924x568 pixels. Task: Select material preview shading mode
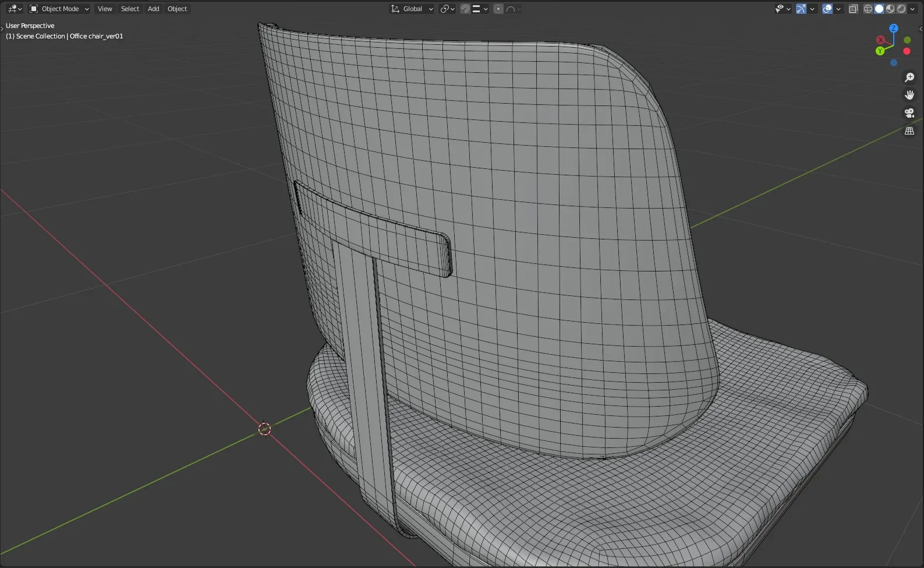coord(890,9)
